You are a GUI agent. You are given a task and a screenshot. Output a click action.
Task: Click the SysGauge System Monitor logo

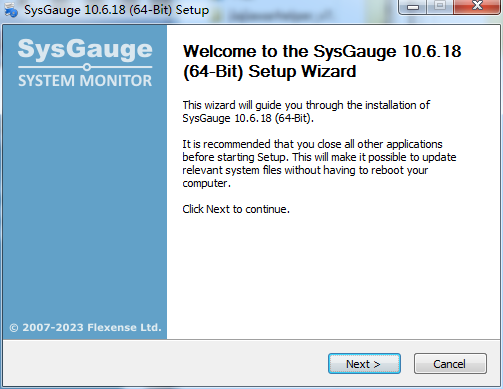click(x=85, y=62)
